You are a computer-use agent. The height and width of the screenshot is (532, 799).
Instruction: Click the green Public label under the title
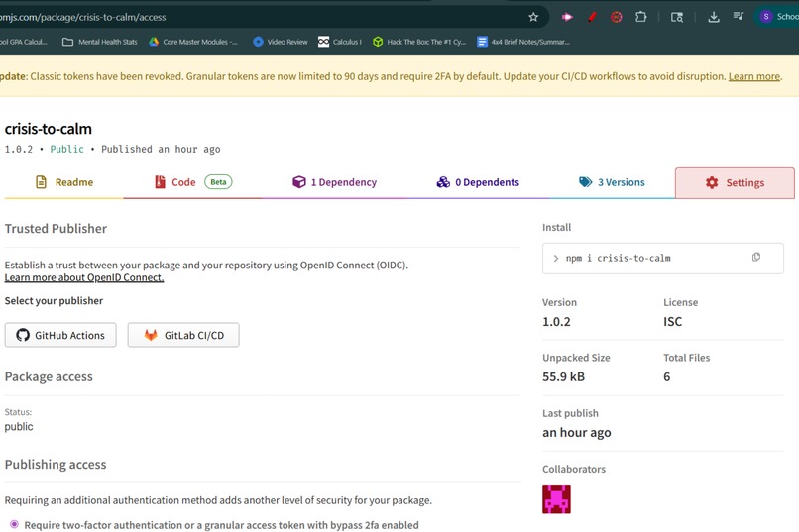66,149
